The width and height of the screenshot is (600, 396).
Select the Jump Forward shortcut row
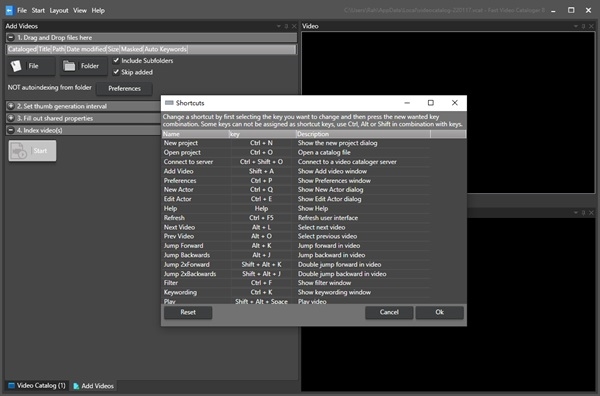point(296,246)
